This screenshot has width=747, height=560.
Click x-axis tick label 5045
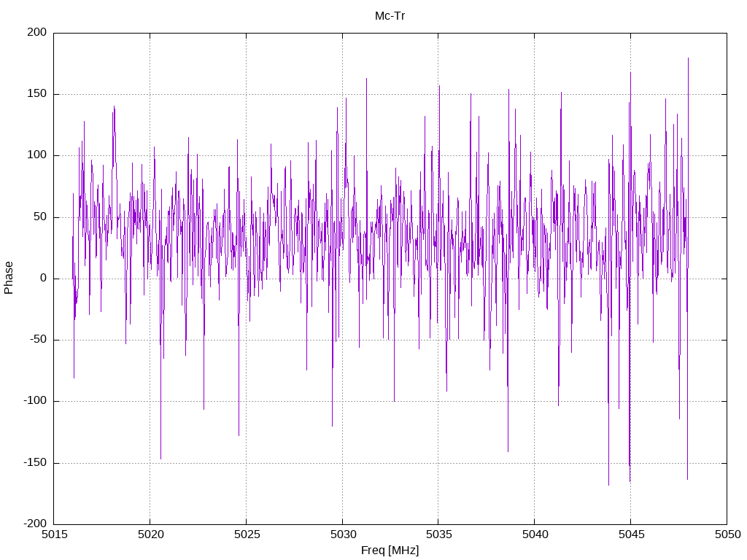coord(631,534)
